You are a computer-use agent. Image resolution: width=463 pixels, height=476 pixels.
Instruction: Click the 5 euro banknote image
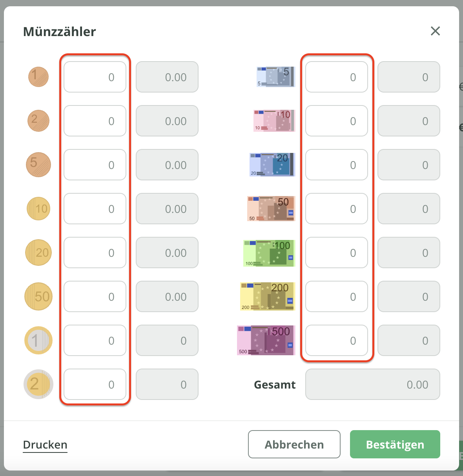point(275,77)
